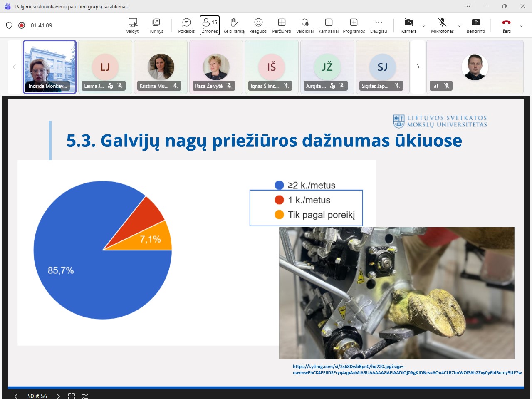Image resolution: width=532 pixels, height=399 pixels.
Task: Open the Žmonės participants list
Action: 210,25
